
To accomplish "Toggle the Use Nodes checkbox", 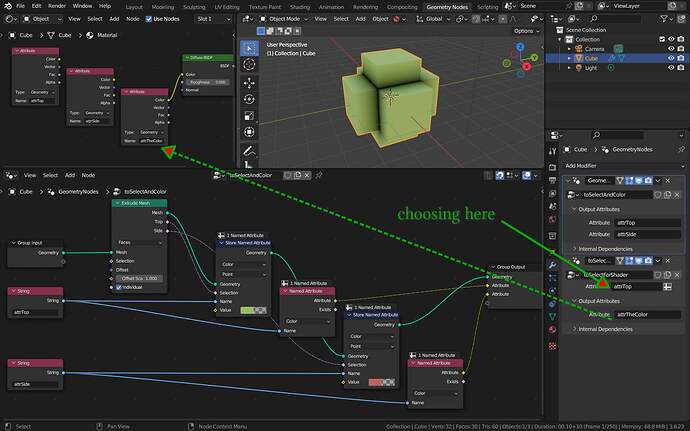I will tap(149, 19).
